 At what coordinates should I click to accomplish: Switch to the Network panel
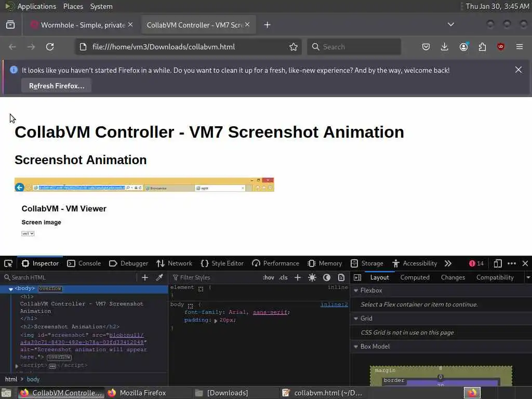(175, 263)
